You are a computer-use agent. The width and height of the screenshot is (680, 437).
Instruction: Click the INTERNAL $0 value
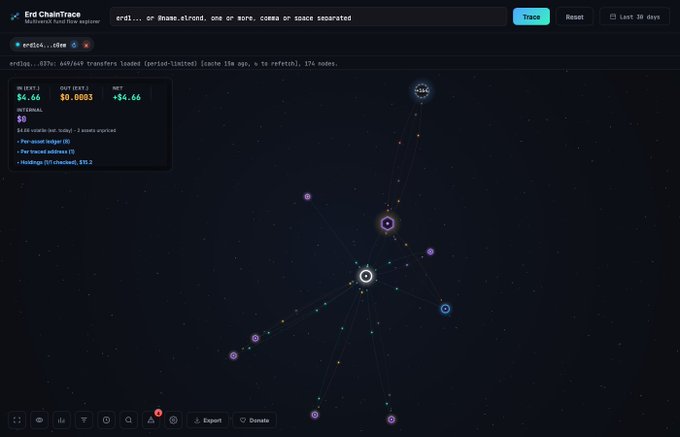point(22,119)
